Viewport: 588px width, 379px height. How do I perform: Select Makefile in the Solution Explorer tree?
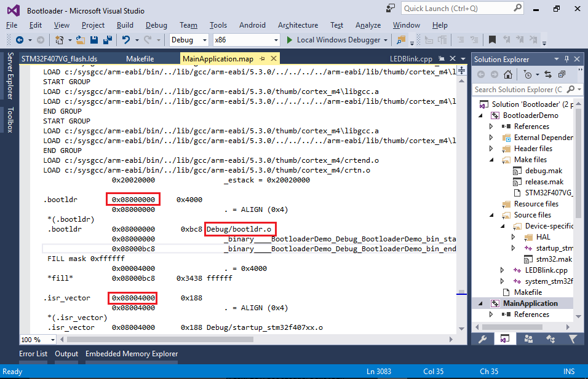pos(528,292)
